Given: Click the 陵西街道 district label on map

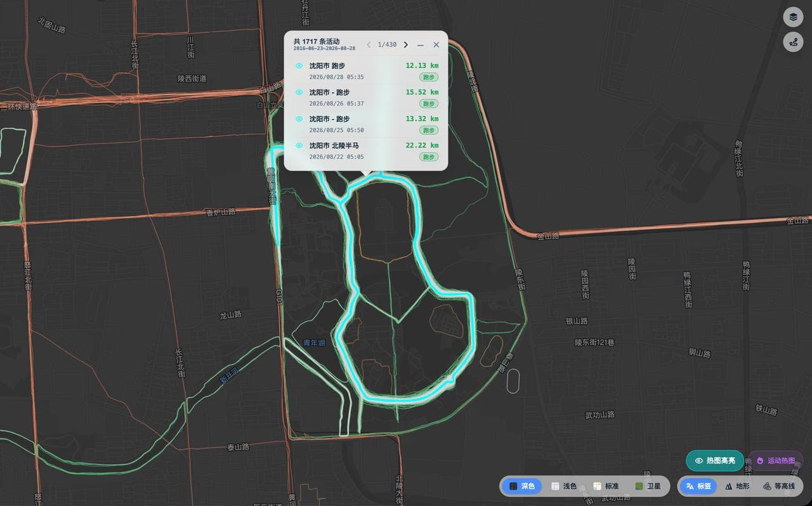Looking at the screenshot, I should point(192,79).
